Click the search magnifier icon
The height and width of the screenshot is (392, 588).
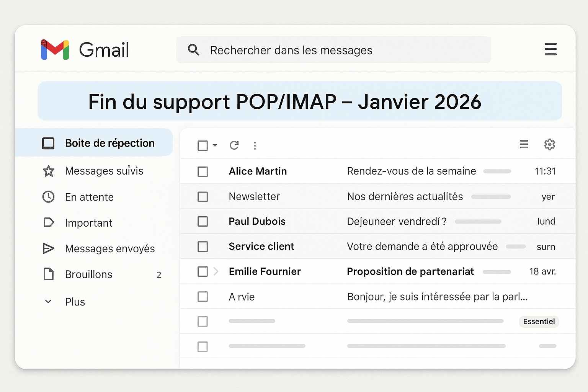click(x=194, y=50)
